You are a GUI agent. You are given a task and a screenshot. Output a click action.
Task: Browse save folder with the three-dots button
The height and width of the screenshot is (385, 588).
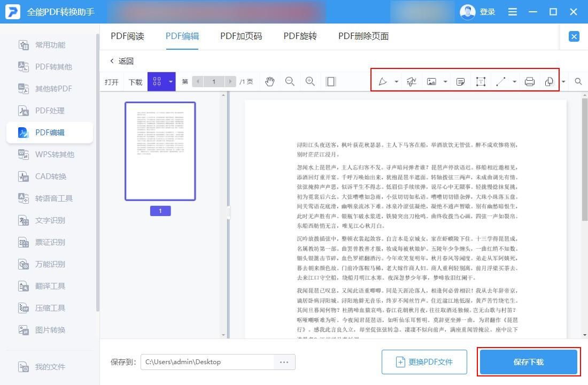coord(284,361)
